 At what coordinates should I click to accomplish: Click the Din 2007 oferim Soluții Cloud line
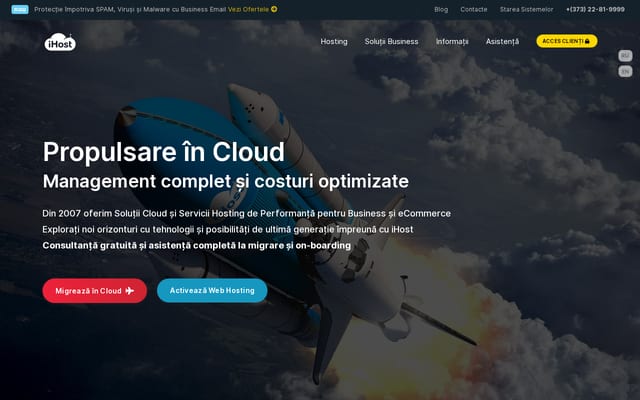click(x=247, y=213)
